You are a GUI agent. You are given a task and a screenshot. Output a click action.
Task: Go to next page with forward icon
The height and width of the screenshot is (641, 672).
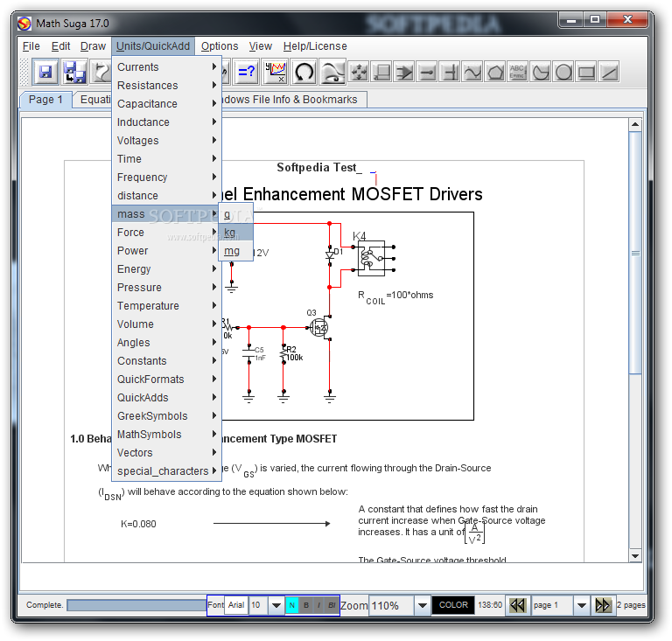click(x=603, y=605)
